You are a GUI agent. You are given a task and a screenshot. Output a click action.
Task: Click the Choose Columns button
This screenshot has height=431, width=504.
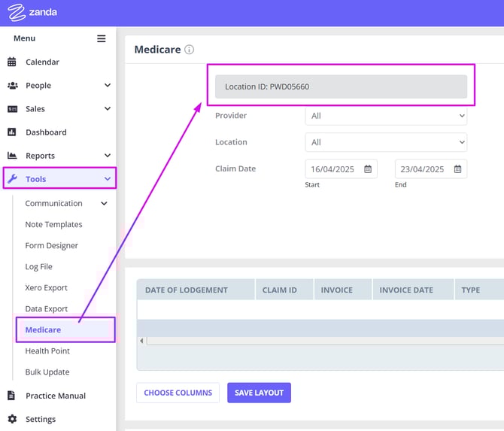178,393
